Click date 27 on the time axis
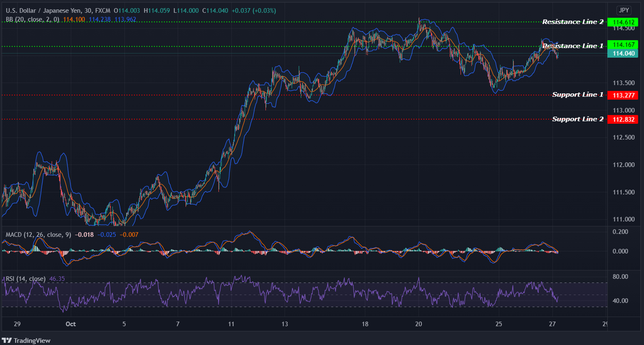Image resolution: width=644 pixels, height=345 pixels. click(552, 324)
